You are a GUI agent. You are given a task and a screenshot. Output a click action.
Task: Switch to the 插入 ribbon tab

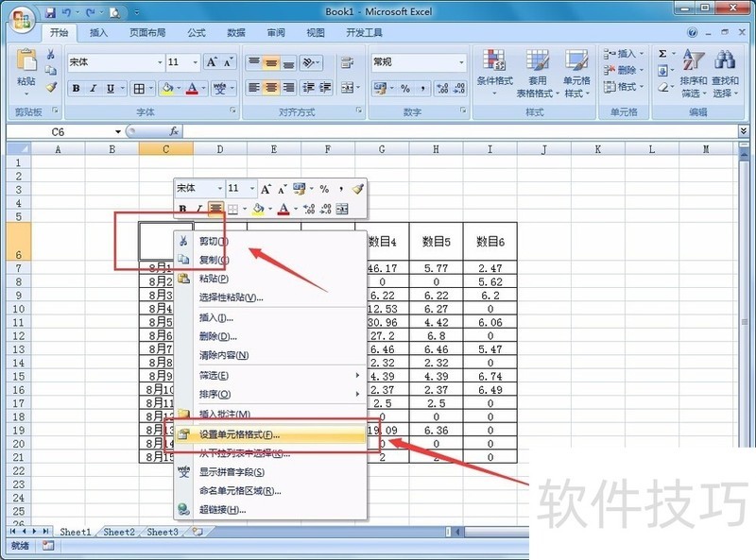(98, 33)
